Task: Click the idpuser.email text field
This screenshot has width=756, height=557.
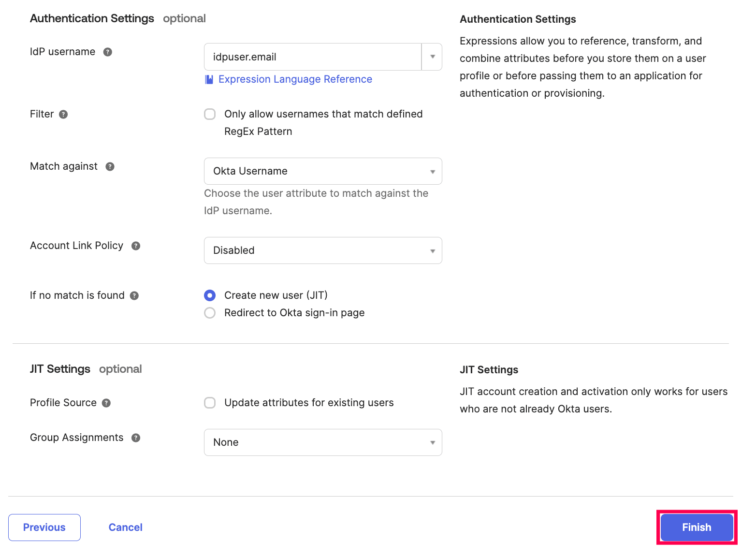Action: (x=312, y=57)
